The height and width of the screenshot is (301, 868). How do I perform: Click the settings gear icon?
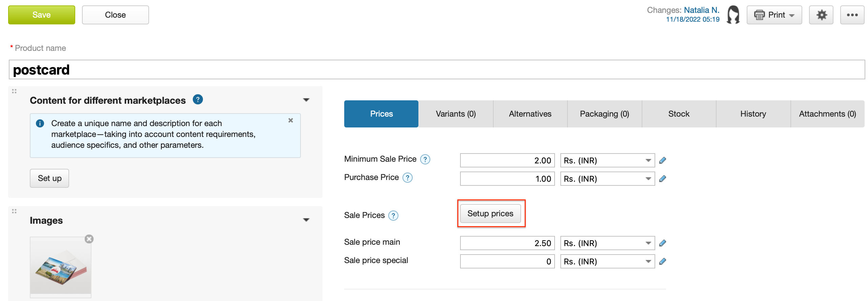coord(821,15)
